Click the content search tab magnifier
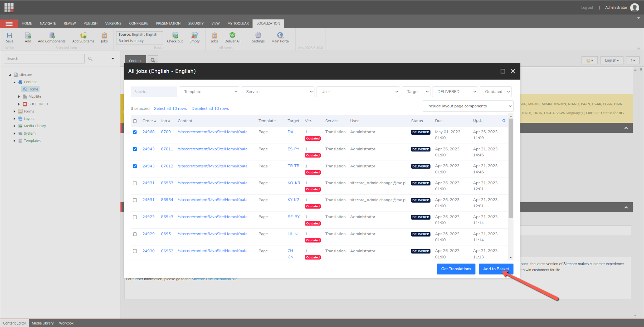Viewport: 644px width, 327px height. click(153, 60)
